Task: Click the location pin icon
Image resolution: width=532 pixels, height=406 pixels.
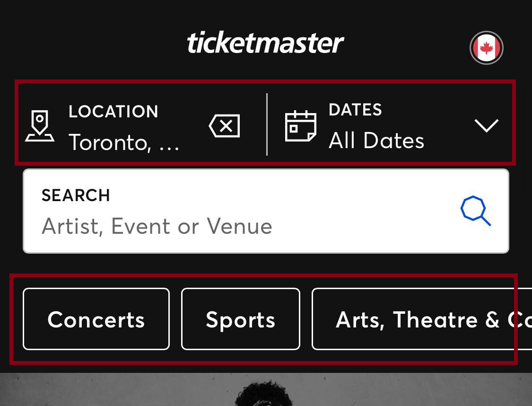Action: (40, 125)
